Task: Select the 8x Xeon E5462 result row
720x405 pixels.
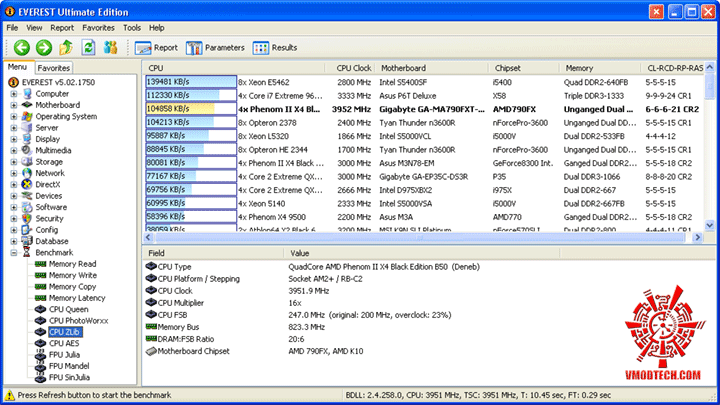Action: click(424, 82)
